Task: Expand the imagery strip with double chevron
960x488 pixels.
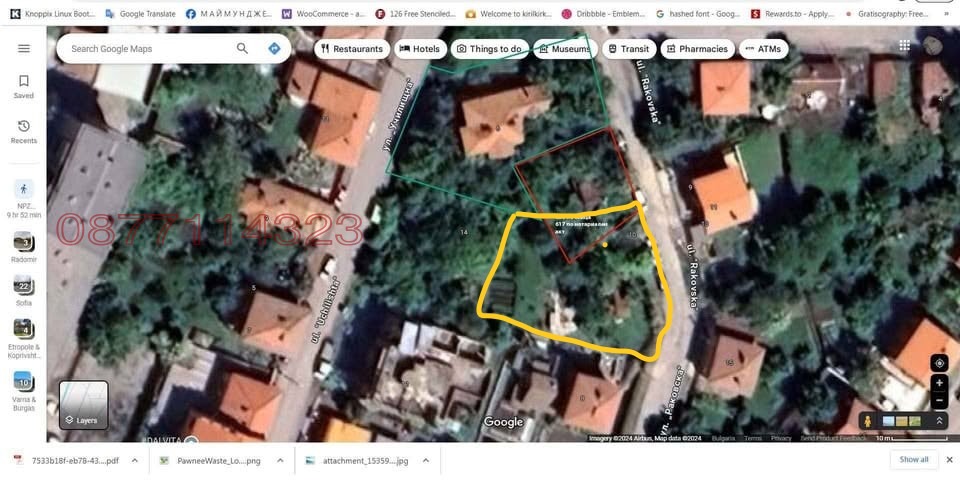Action: 940,421
